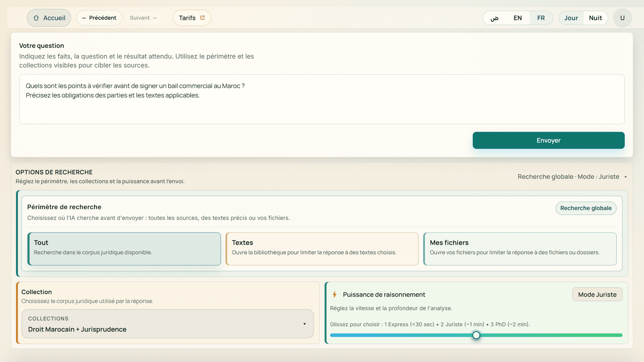644x362 pixels.
Task: Open the user avatar U menu
Action: point(622,18)
